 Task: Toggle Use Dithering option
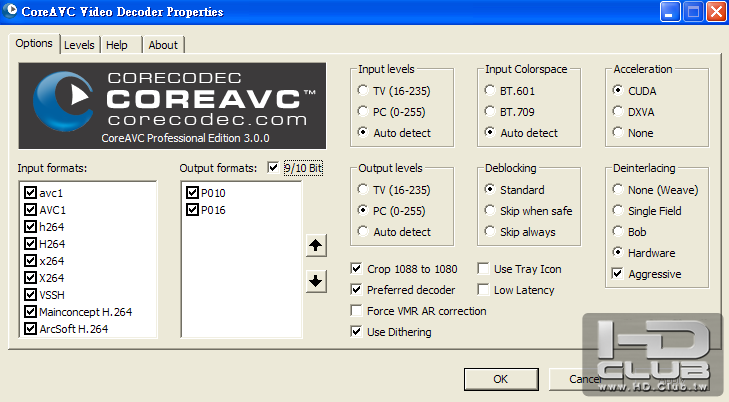click(x=357, y=332)
